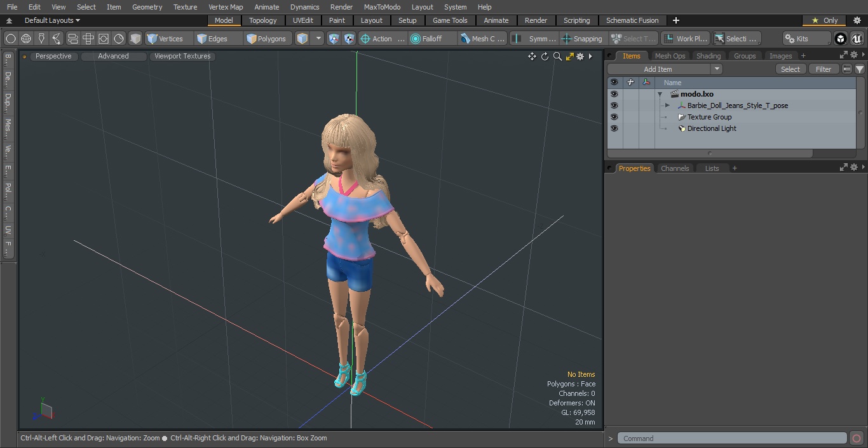
Task: Open the settings gear next to Only
Action: pyautogui.click(x=857, y=20)
